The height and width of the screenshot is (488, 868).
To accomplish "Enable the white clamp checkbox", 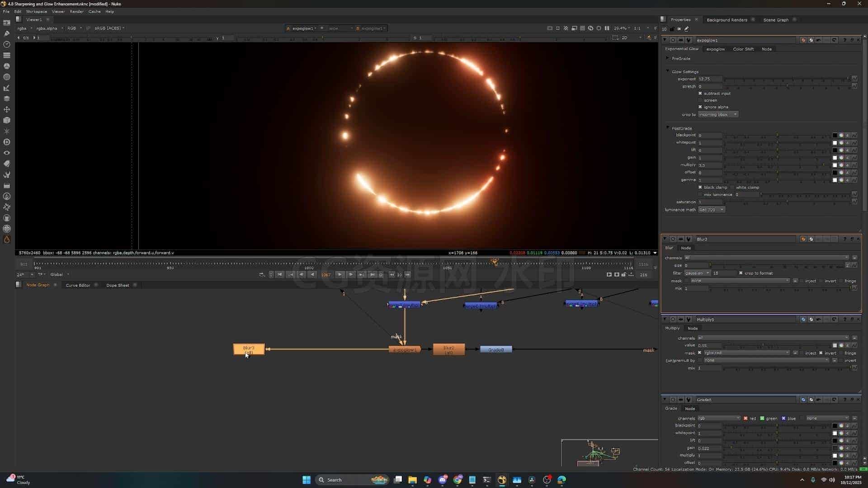I will click(732, 187).
